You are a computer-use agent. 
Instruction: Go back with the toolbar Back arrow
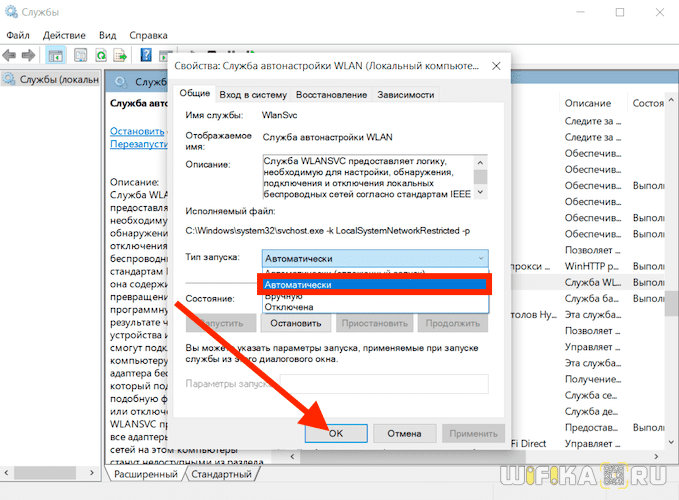point(9,55)
